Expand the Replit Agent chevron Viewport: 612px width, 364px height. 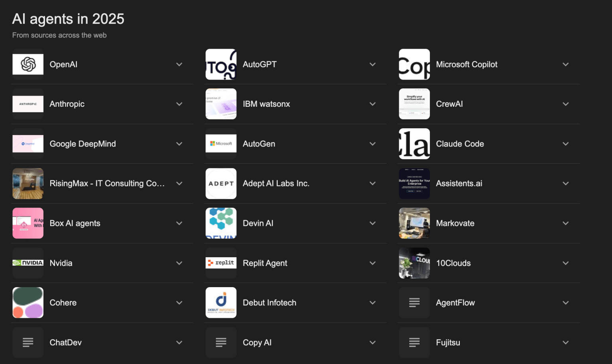coord(373,263)
